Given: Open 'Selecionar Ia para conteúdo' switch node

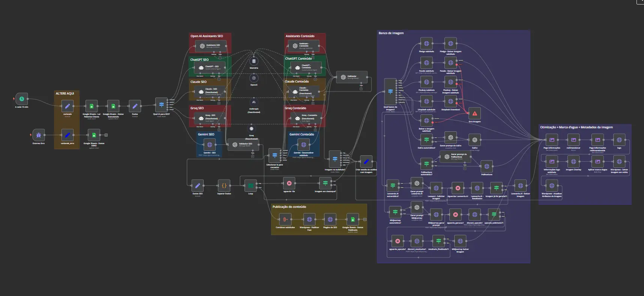Looking at the screenshot, I should point(275,155).
